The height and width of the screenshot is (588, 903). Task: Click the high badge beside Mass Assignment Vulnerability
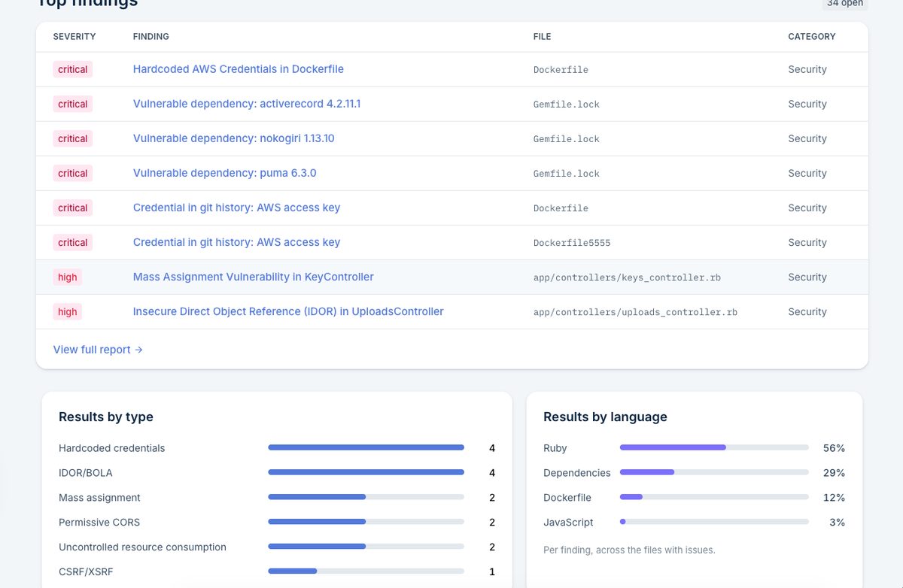point(68,277)
